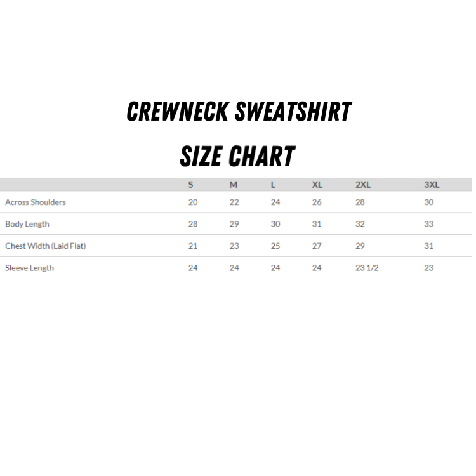
Task: Select the S size column header
Action: click(x=190, y=185)
